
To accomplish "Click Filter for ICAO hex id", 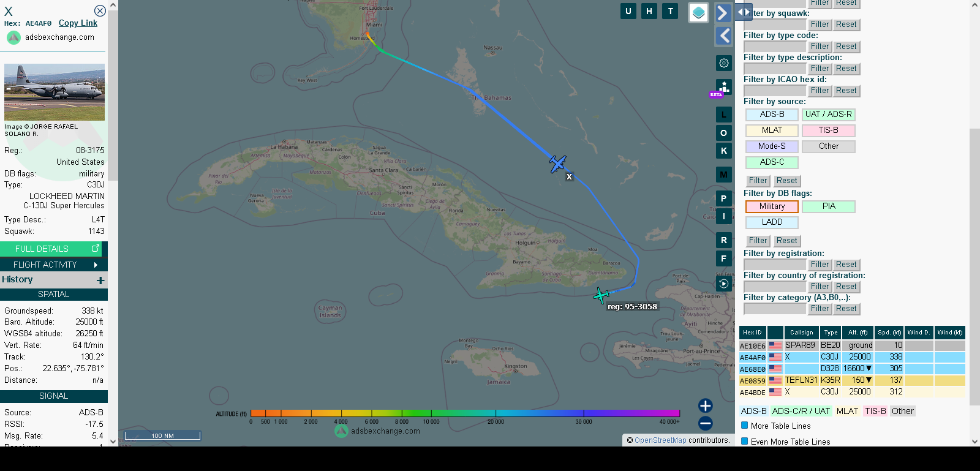I will tap(820, 91).
